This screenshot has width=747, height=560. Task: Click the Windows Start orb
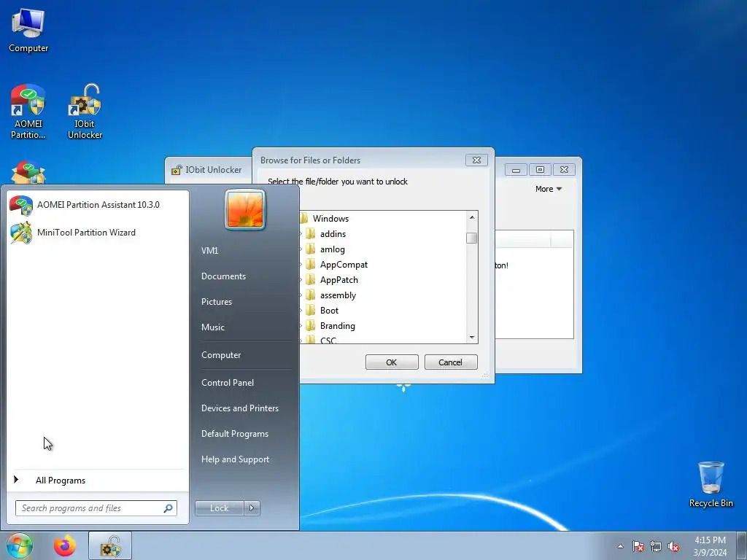[20, 545]
